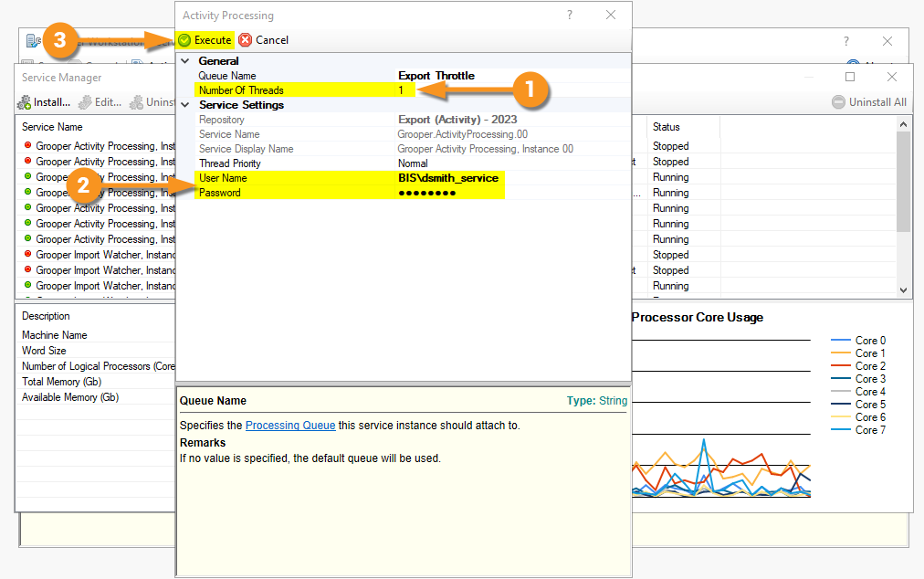Click the Service Display Name label
The width and height of the screenshot is (924, 579).
point(246,149)
